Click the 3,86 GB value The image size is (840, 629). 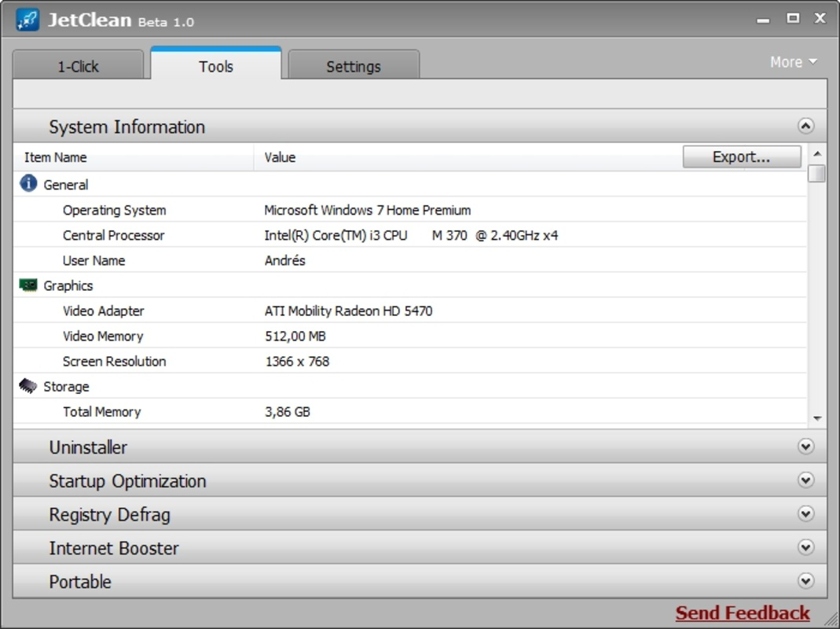(288, 411)
